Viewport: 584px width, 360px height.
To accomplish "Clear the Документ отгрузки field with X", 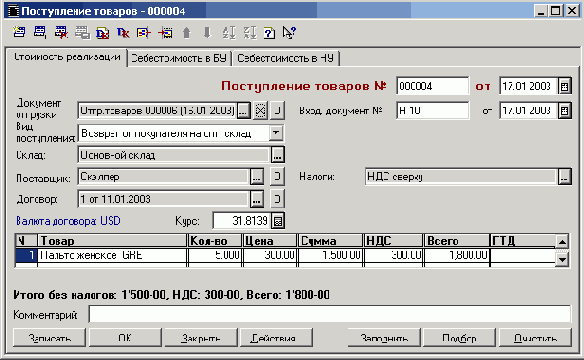I will 260,111.
